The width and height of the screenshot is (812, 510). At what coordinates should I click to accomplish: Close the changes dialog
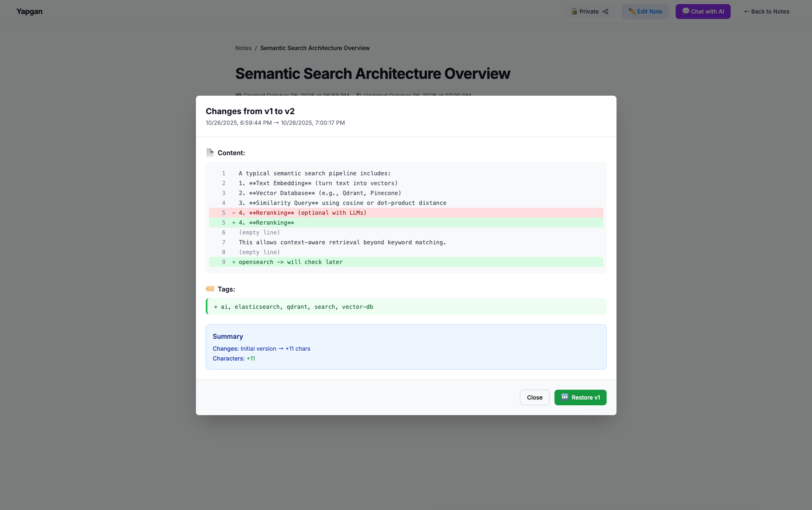(x=534, y=397)
